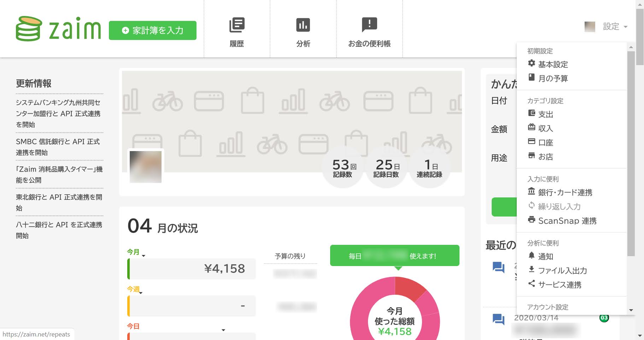Click the first blue chat bubble icon under 最近の

[498, 267]
